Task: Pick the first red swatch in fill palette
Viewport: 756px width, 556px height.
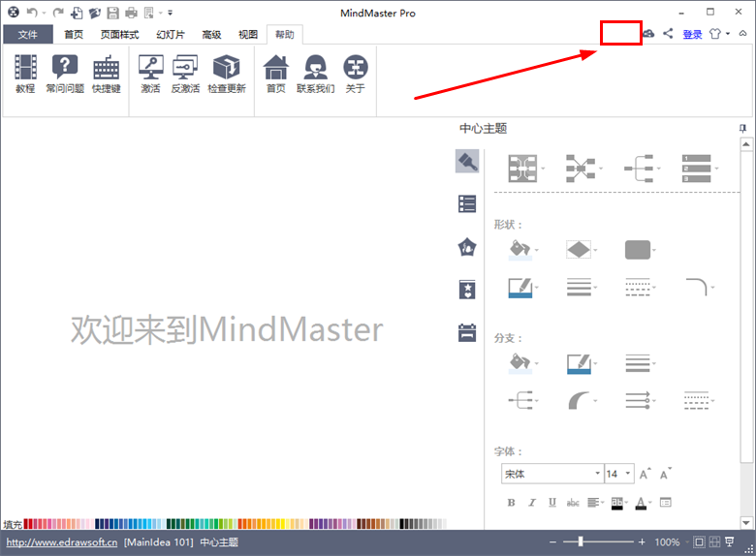Action: click(26, 523)
